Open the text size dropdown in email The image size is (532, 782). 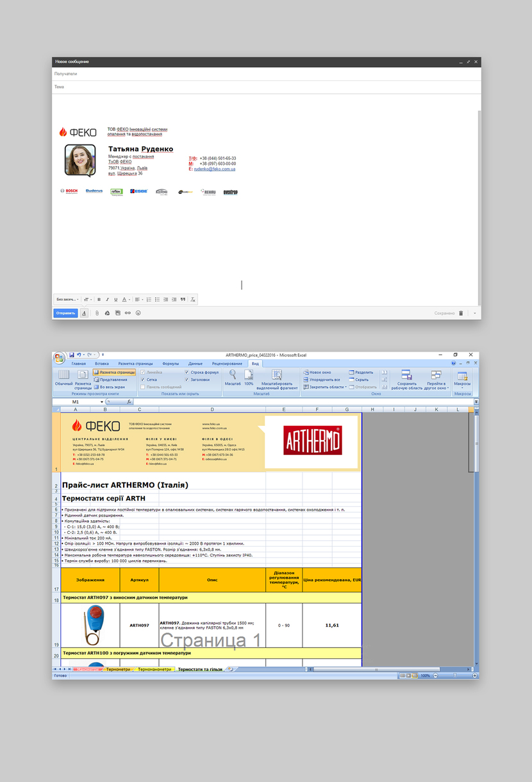(x=88, y=300)
